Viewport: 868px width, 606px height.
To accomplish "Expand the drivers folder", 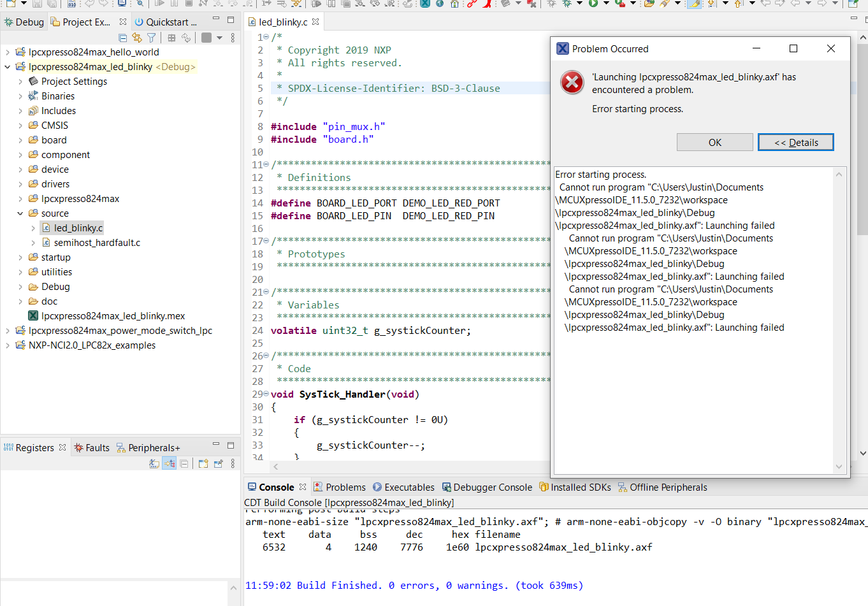I will coord(20,184).
